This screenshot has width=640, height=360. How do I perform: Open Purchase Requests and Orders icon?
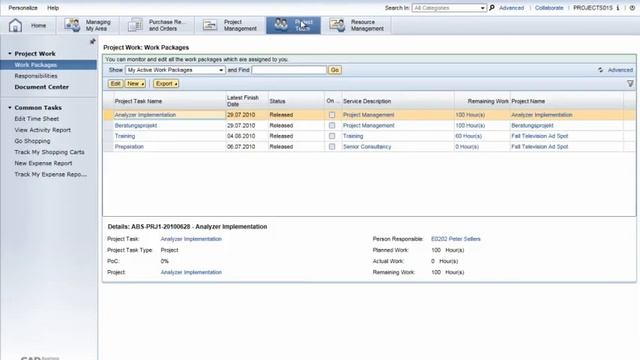point(135,25)
